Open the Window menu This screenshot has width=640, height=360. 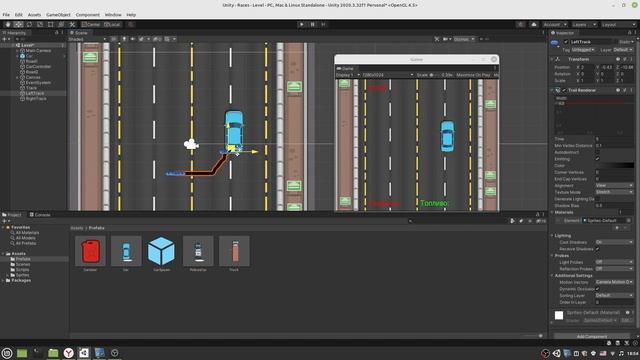[113, 15]
